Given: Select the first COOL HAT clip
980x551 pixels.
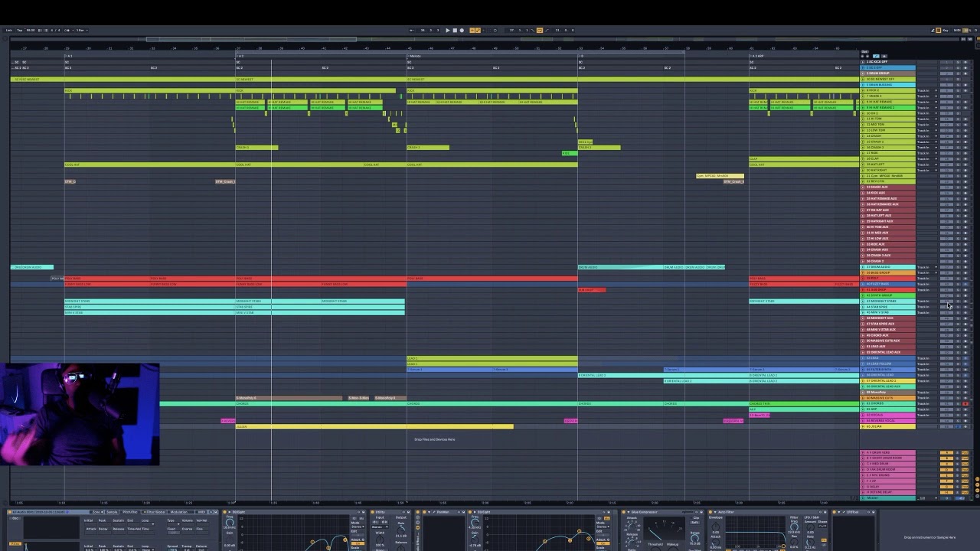Looking at the screenshot, I should coord(149,165).
